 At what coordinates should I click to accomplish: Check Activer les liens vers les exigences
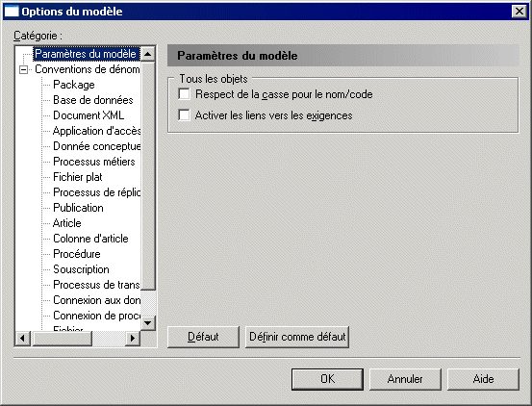pyautogui.click(x=185, y=115)
